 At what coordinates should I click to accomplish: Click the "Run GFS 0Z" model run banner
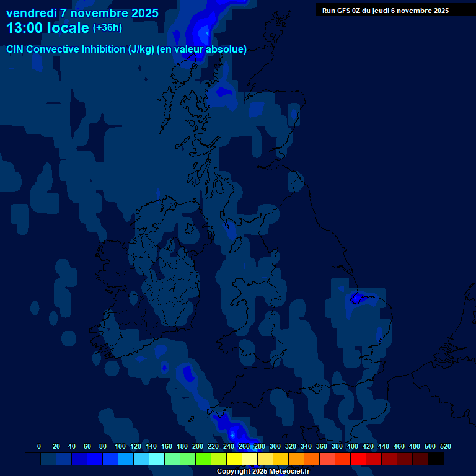click(385, 11)
